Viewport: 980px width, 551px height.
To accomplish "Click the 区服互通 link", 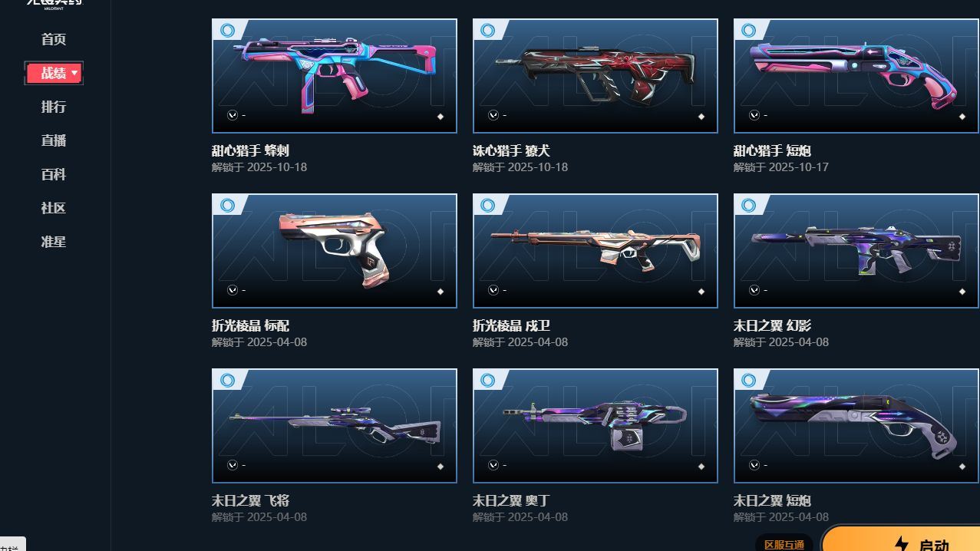I will (784, 544).
